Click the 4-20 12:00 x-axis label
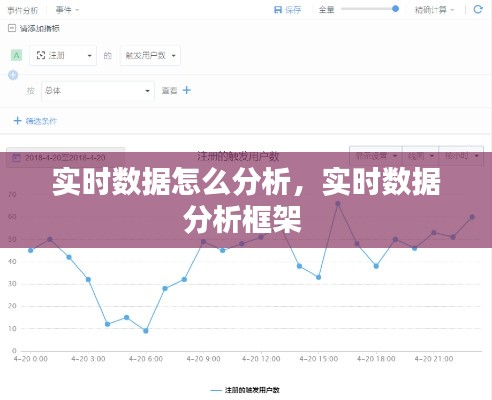 coord(261,359)
